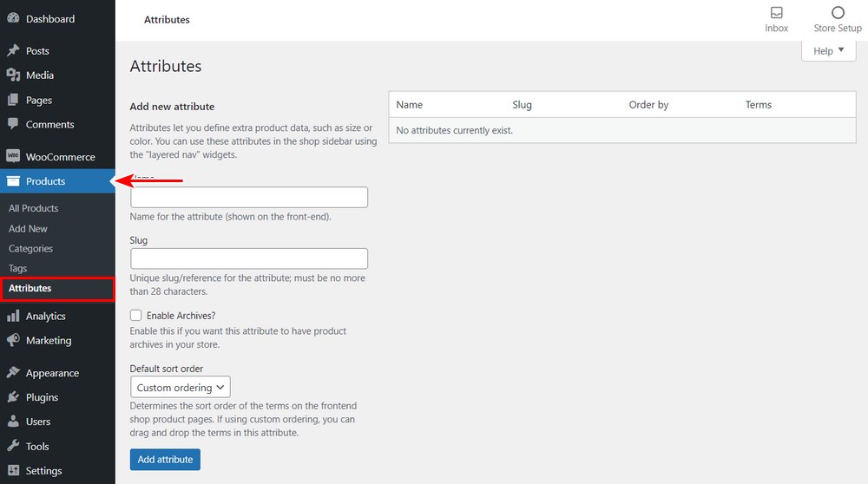This screenshot has width=868, height=484.
Task: Click 'No attributes currently exist.' text
Action: tap(455, 131)
